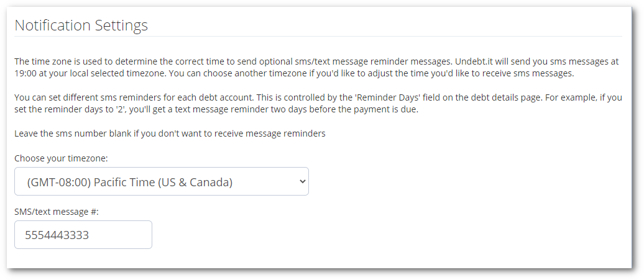Image resolution: width=644 pixels, height=280 pixels.
Task: Click the 'SMS/text message #:' label
Action: tap(57, 212)
